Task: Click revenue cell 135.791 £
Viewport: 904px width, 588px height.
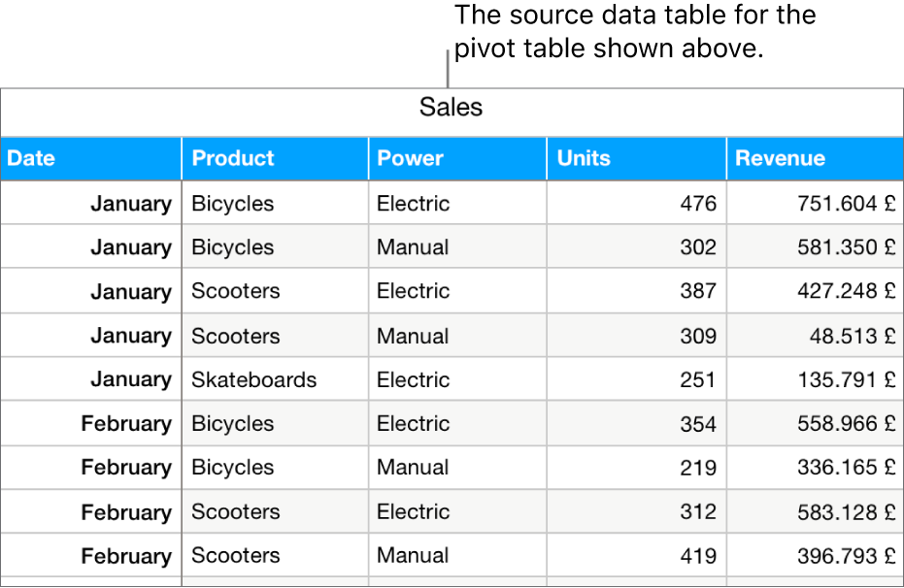Action: pyautogui.click(x=814, y=379)
